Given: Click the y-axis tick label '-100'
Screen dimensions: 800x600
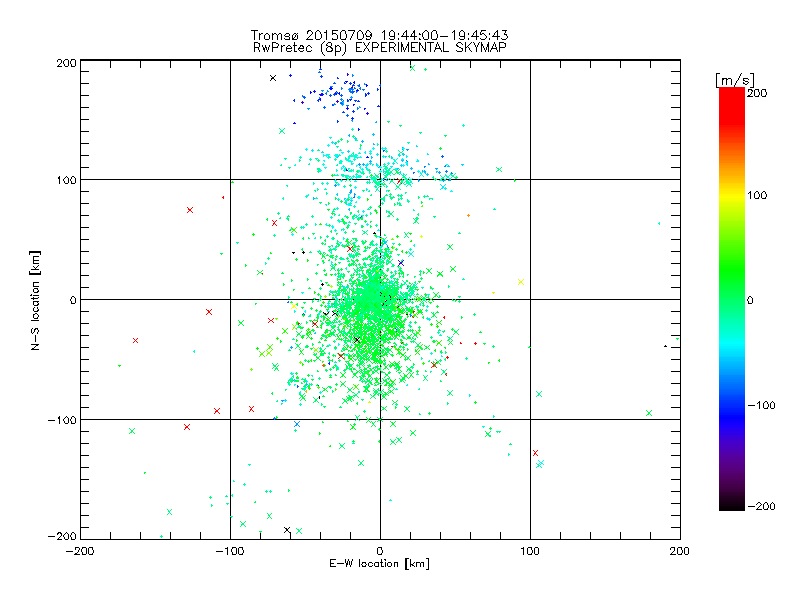Looking at the screenshot, I should click(x=62, y=420).
